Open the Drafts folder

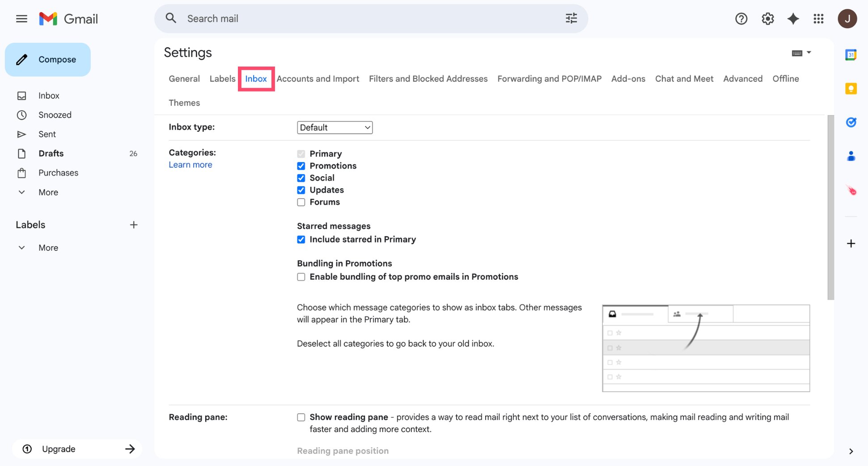[x=51, y=154]
